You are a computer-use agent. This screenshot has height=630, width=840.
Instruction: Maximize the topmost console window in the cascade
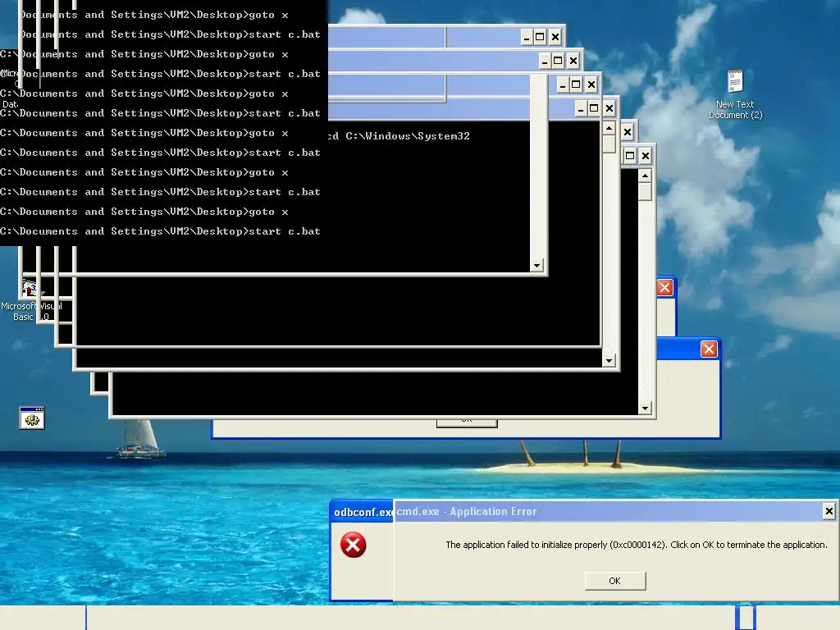click(x=540, y=37)
